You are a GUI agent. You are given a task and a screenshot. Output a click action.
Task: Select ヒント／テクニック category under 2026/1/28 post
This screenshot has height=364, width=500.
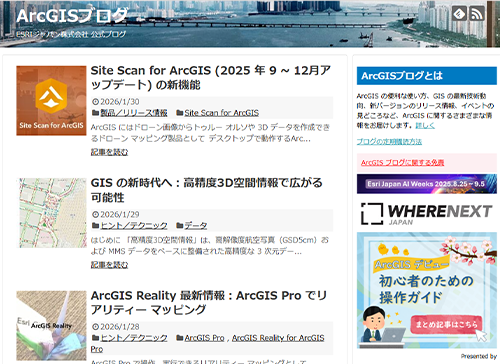(x=134, y=338)
